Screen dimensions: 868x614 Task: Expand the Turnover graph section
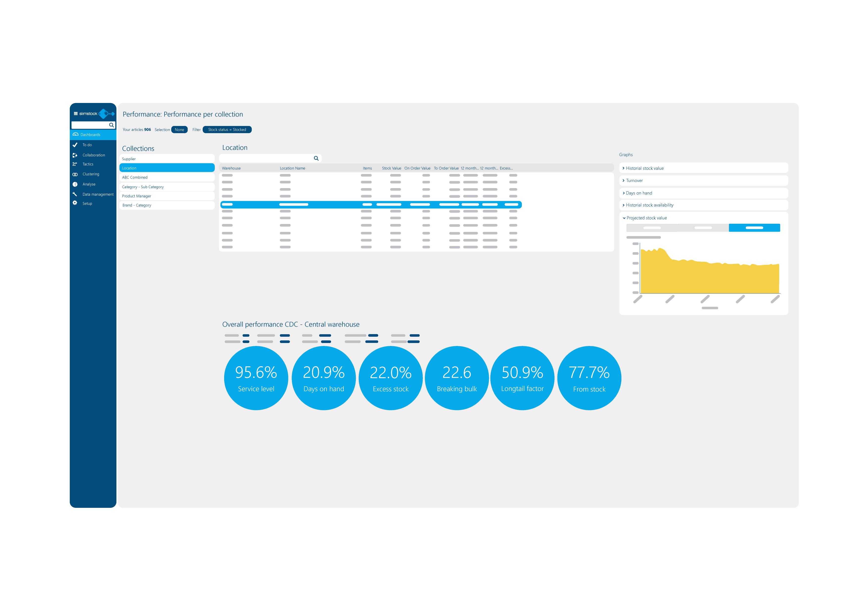coord(634,181)
